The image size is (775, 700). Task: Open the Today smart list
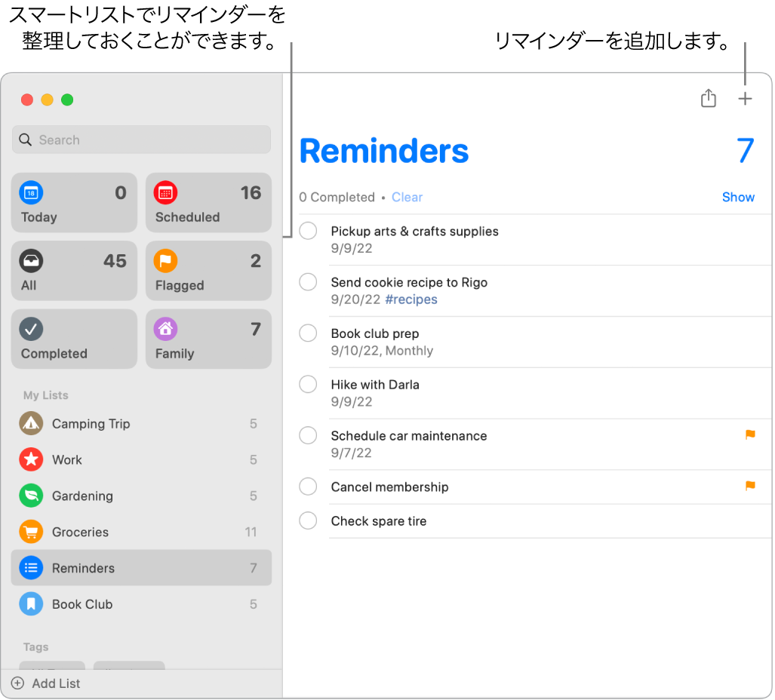click(73, 202)
